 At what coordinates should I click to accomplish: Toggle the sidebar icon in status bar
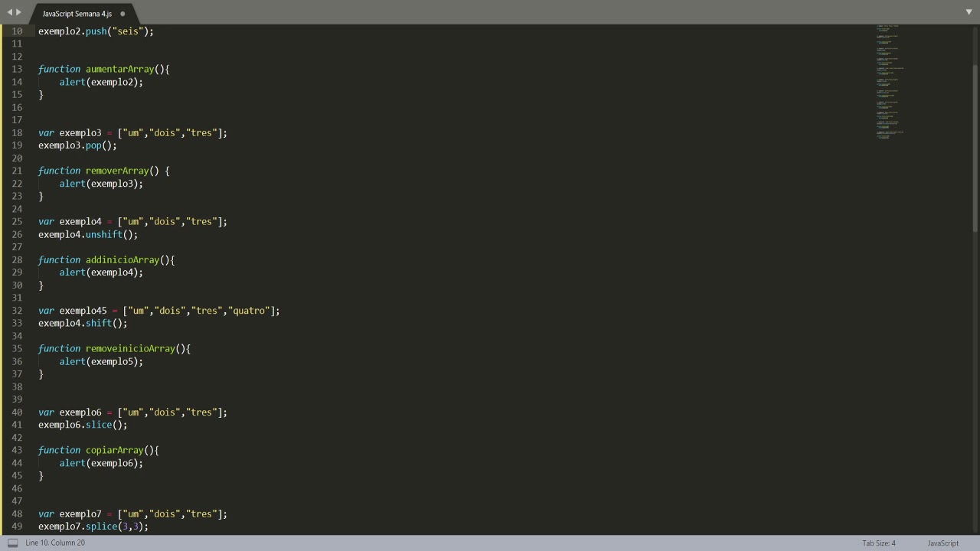(12, 543)
